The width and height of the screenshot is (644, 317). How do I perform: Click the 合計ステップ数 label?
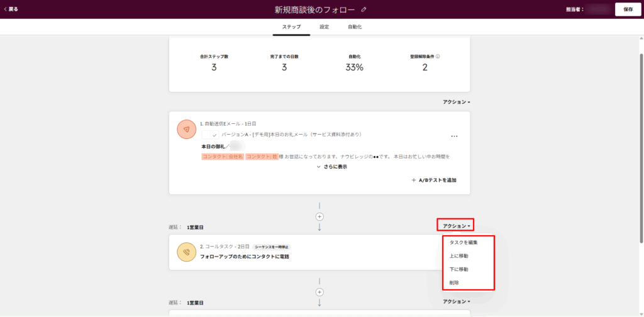pyautogui.click(x=214, y=57)
